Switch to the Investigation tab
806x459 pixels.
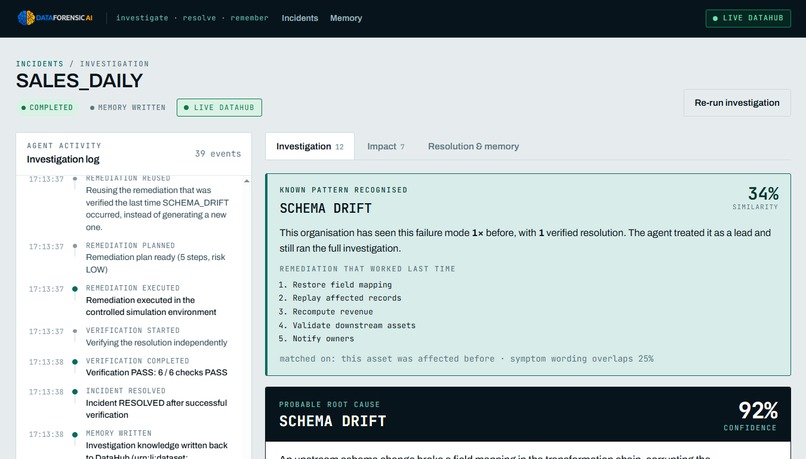pos(309,146)
